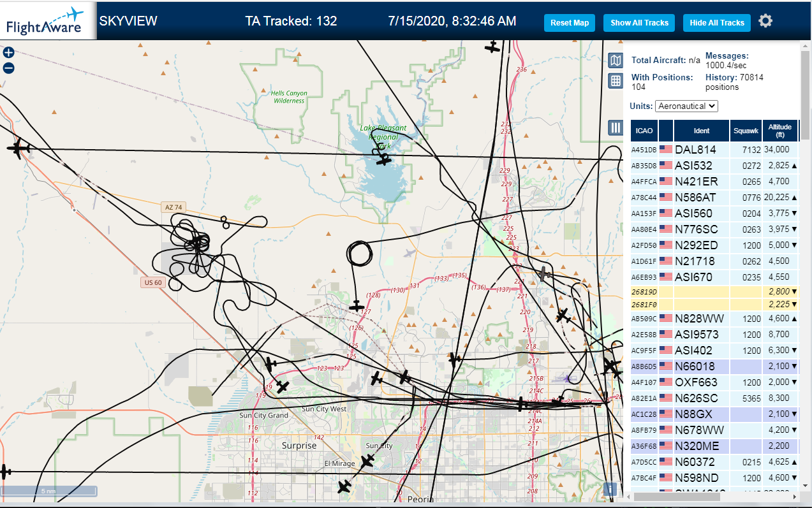Viewport: 812px width, 508px height.
Task: Open the settings gear icon
Action: click(765, 21)
